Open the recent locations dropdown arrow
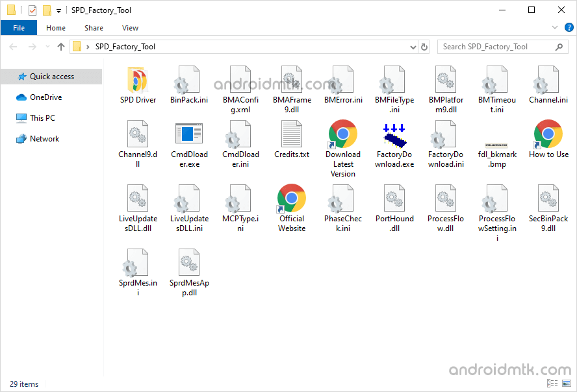The height and width of the screenshot is (392, 577). click(47, 47)
